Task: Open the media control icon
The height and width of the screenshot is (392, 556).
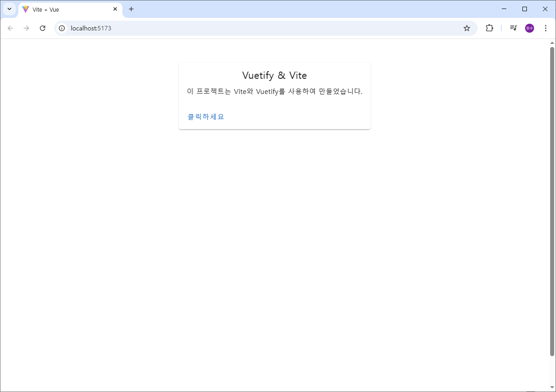Action: [x=513, y=28]
